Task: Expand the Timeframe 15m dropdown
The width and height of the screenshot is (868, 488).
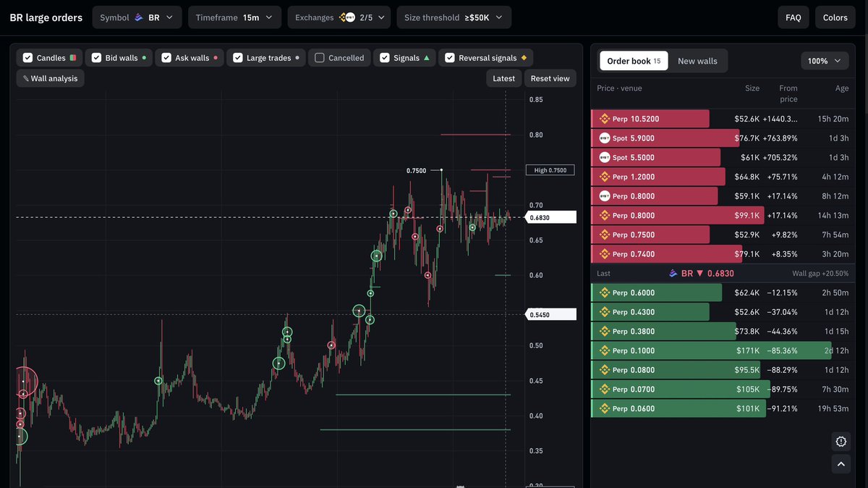Action: 235,17
